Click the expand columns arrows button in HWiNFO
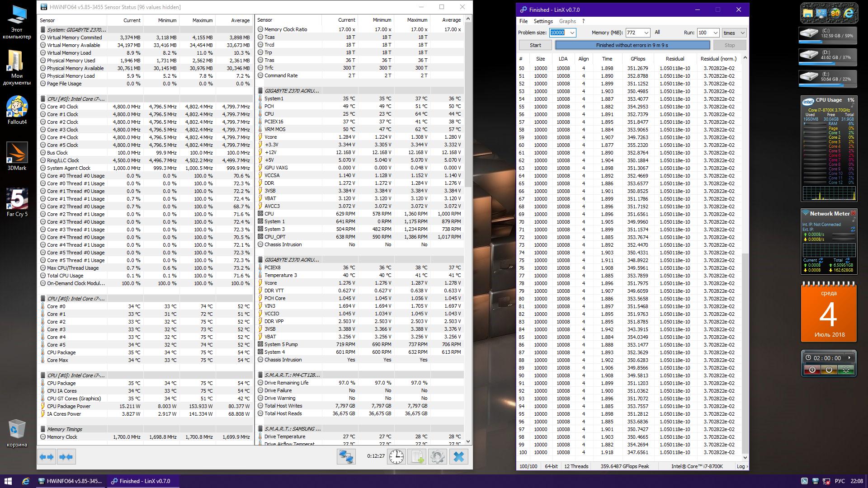This screenshot has width=868, height=488. tap(46, 457)
